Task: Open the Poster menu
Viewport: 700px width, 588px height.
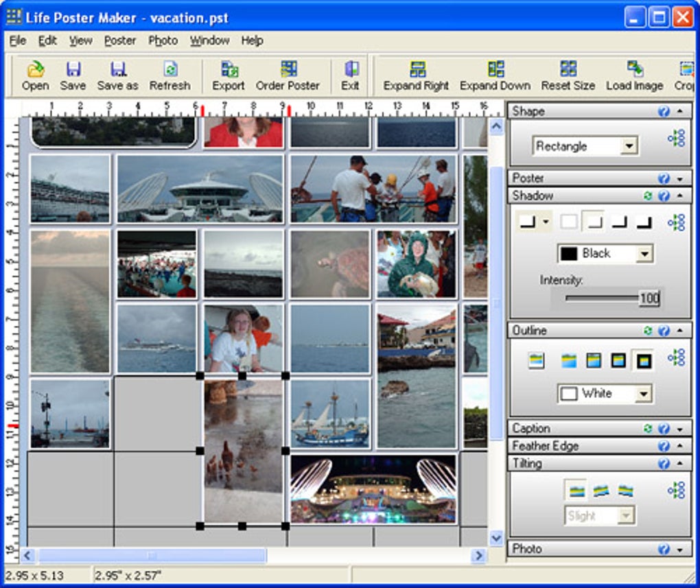Action: click(x=120, y=40)
